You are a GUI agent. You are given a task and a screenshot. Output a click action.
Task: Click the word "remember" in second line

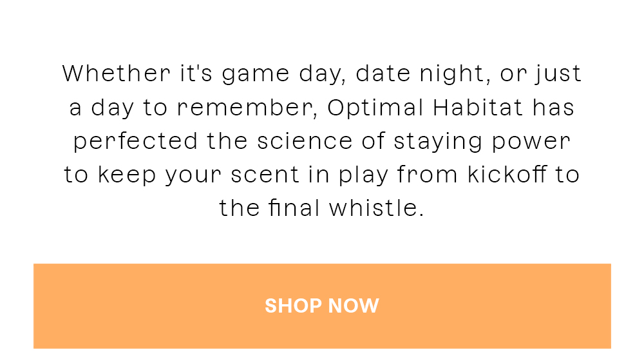(x=245, y=108)
